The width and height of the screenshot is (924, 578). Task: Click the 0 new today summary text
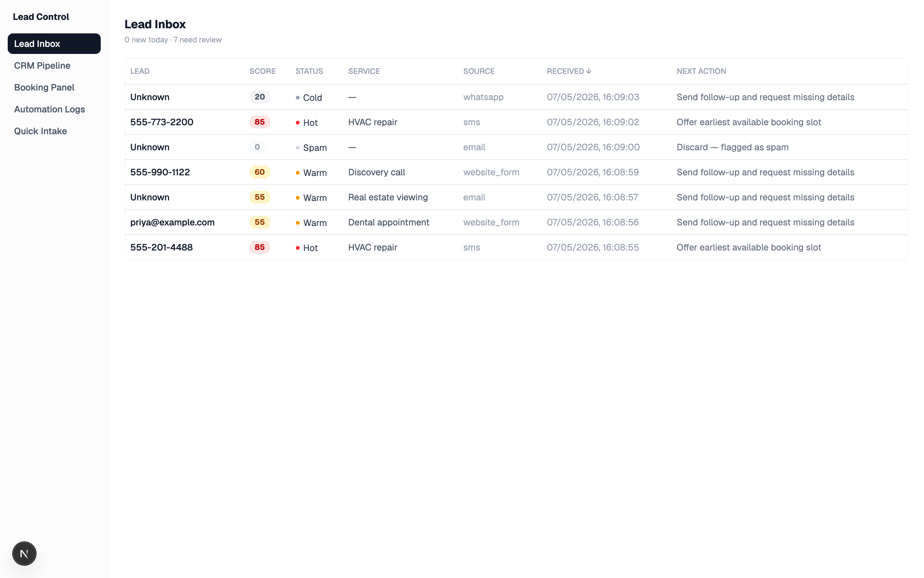pos(146,40)
